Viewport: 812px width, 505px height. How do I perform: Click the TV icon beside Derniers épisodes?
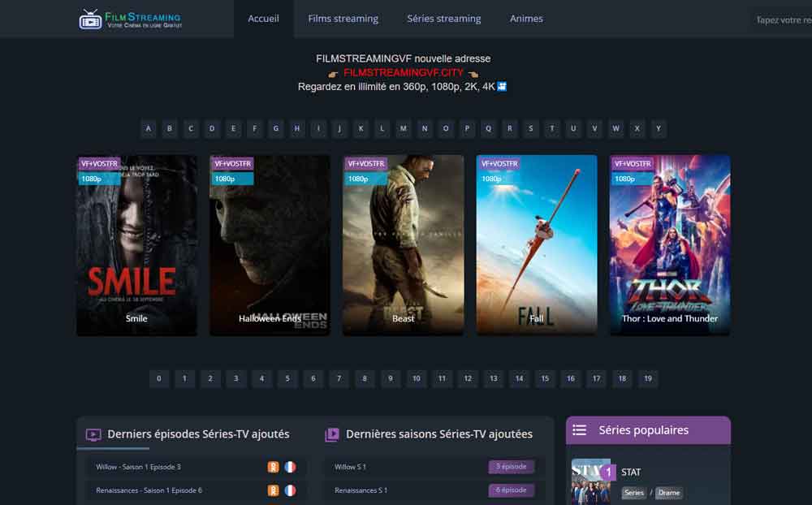(x=93, y=434)
